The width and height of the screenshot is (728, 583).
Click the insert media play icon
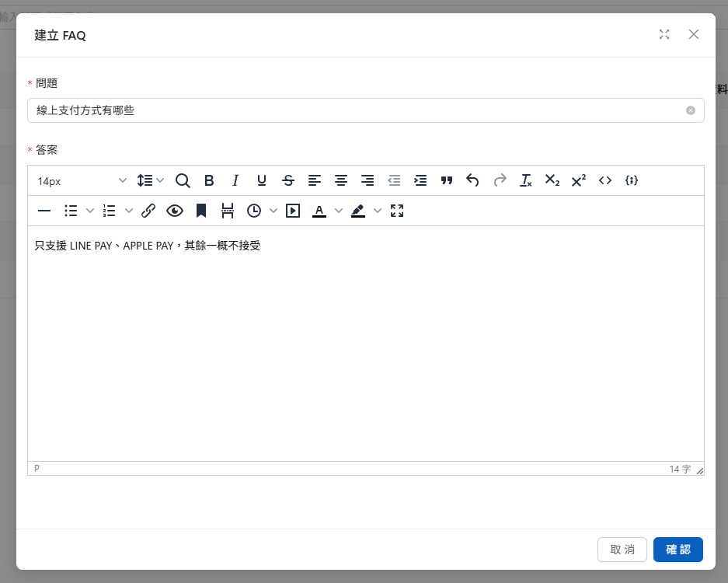293,211
